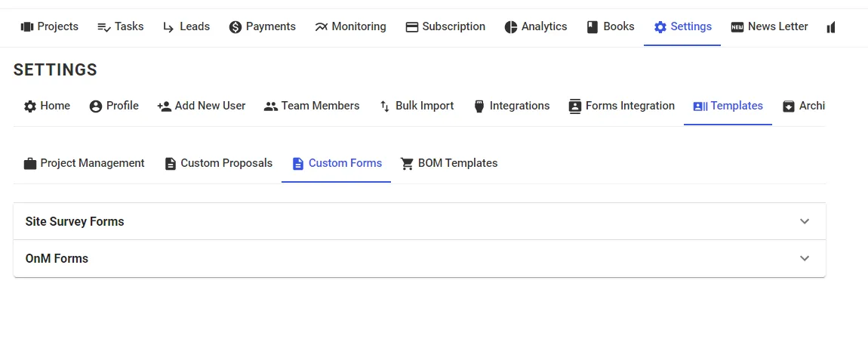
Task: Click the Projects briefcase icon
Action: [27, 27]
